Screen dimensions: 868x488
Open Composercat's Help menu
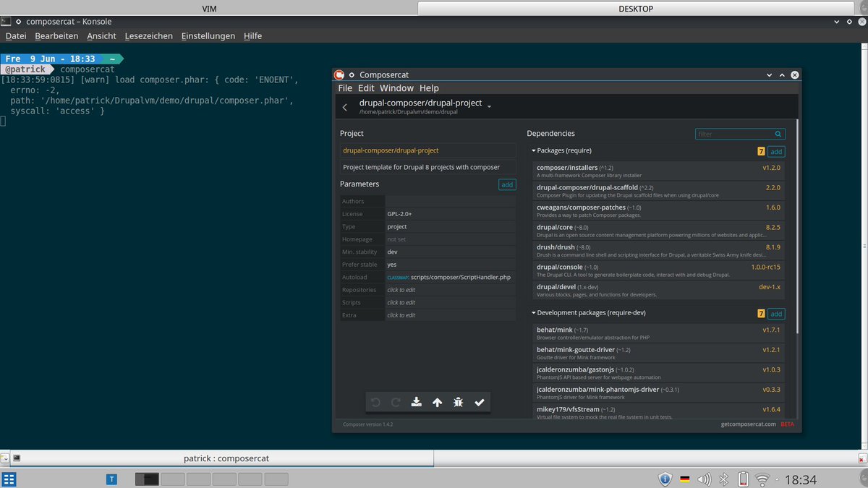[x=429, y=88]
